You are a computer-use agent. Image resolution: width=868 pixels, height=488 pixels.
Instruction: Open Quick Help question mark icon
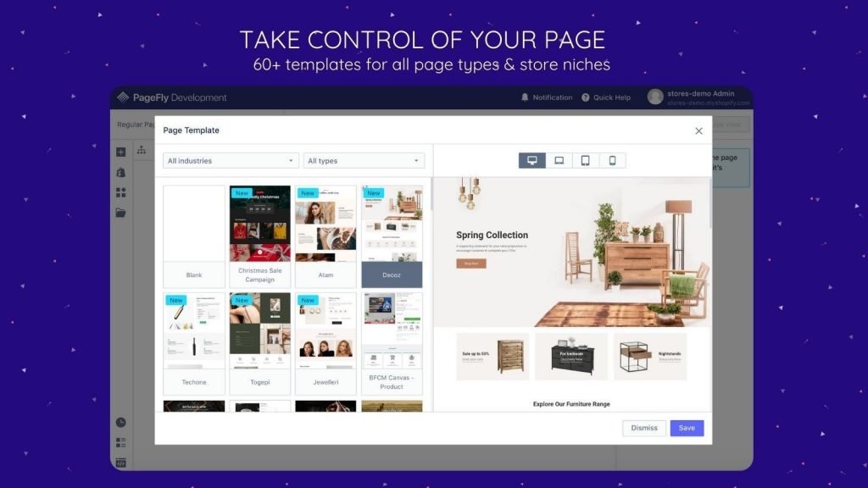click(x=586, y=97)
